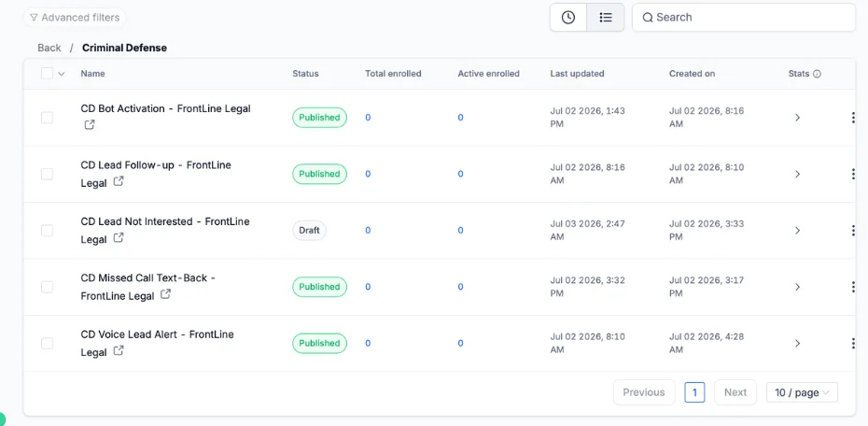Image resolution: width=868 pixels, height=426 pixels.
Task: Open CD Lead Follow-up external link icon
Action: [119, 181]
